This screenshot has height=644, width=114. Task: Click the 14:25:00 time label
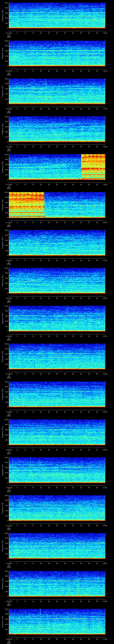(9, 450)
